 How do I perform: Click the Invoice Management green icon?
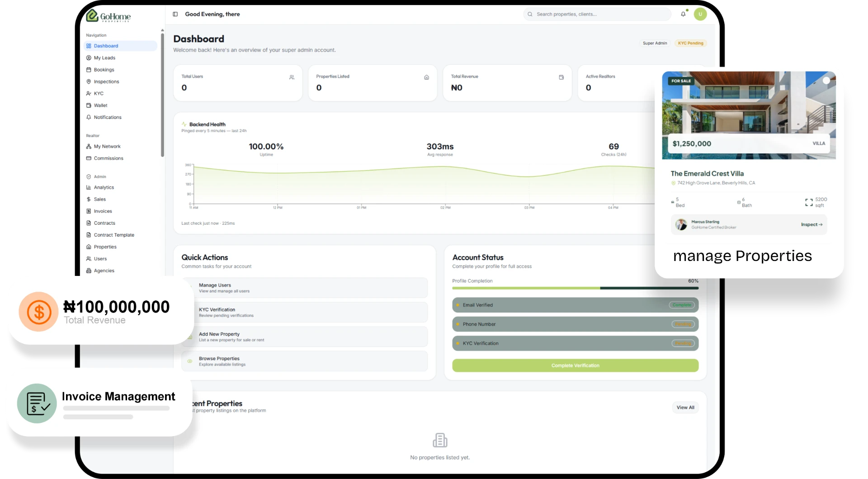tap(37, 403)
